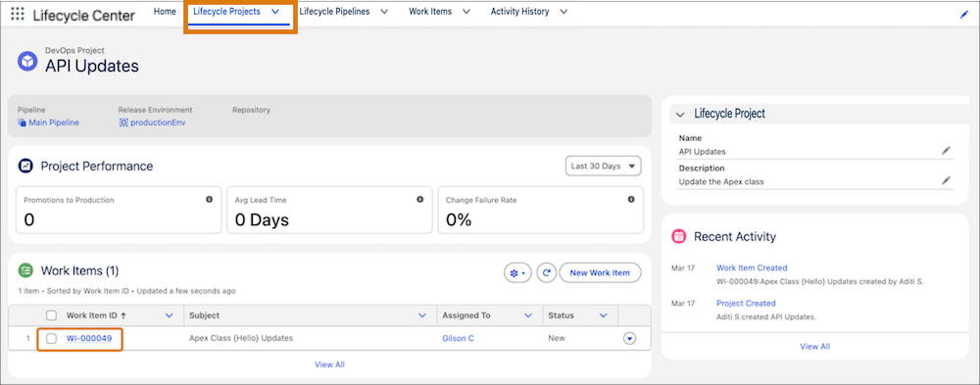
Task: Click the DevOps Project cube icon
Action: pyautogui.click(x=27, y=62)
